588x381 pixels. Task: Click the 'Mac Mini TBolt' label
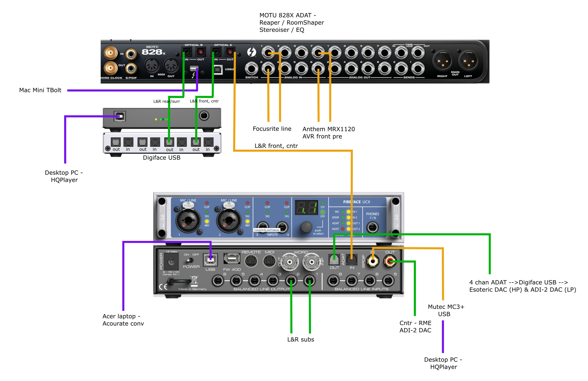pos(40,90)
